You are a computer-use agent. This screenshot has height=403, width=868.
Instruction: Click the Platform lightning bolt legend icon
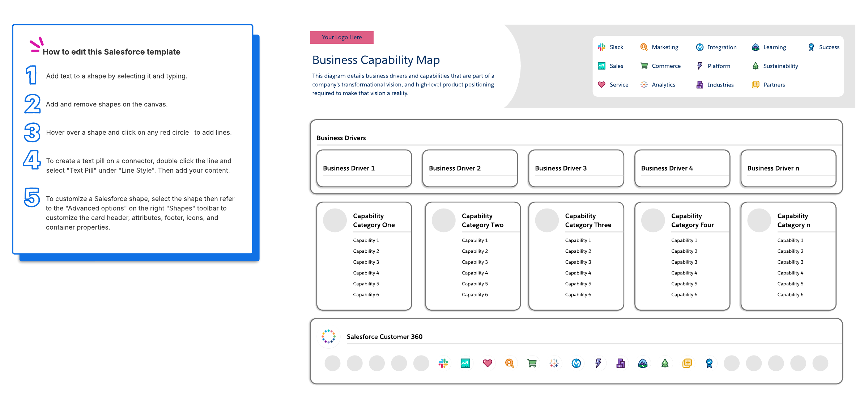[699, 66]
